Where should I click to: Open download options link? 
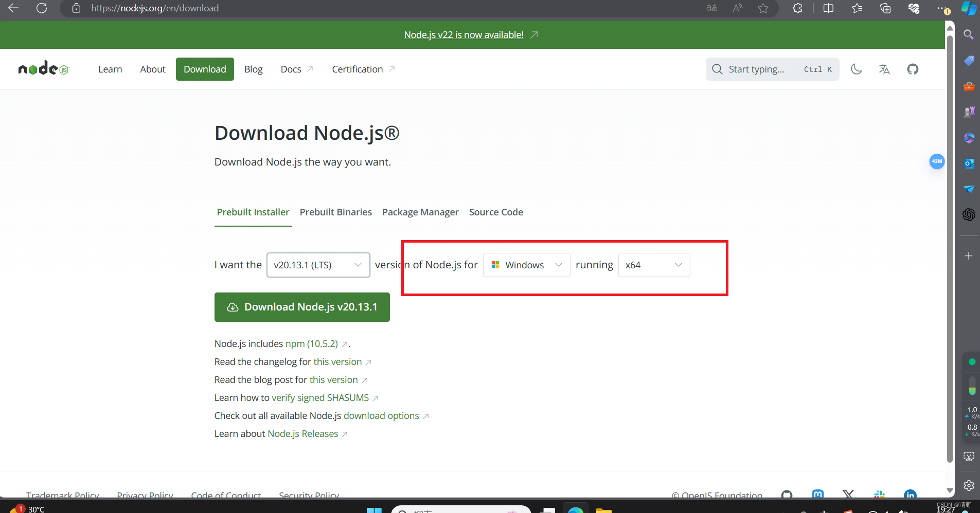(x=381, y=416)
